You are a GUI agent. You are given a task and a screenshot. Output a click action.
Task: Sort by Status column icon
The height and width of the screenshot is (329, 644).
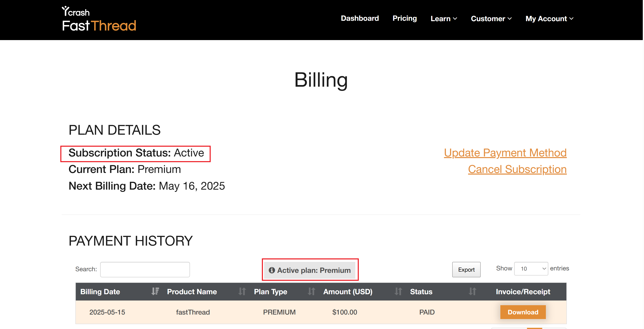pyautogui.click(x=472, y=291)
